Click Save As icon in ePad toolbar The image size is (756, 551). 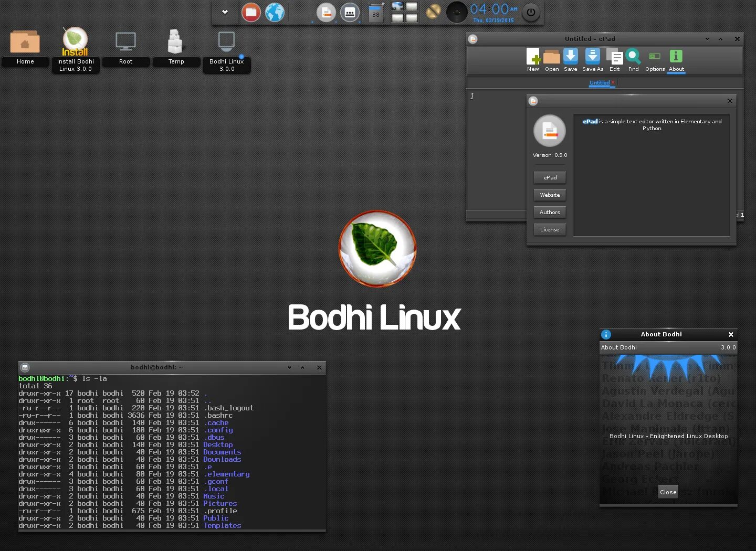[593, 60]
